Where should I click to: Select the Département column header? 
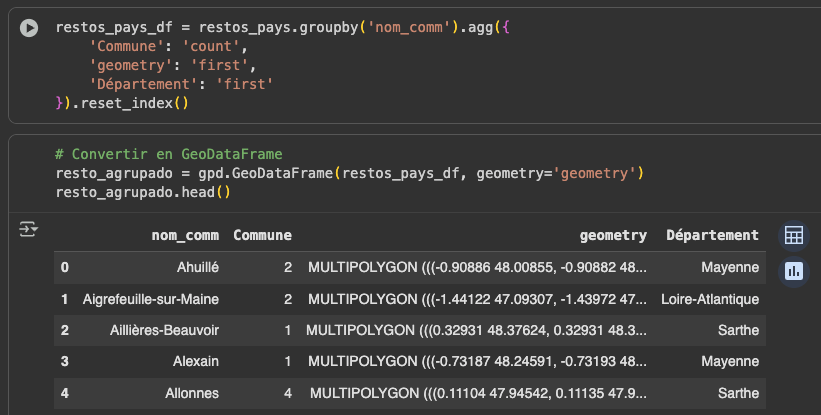(x=712, y=236)
